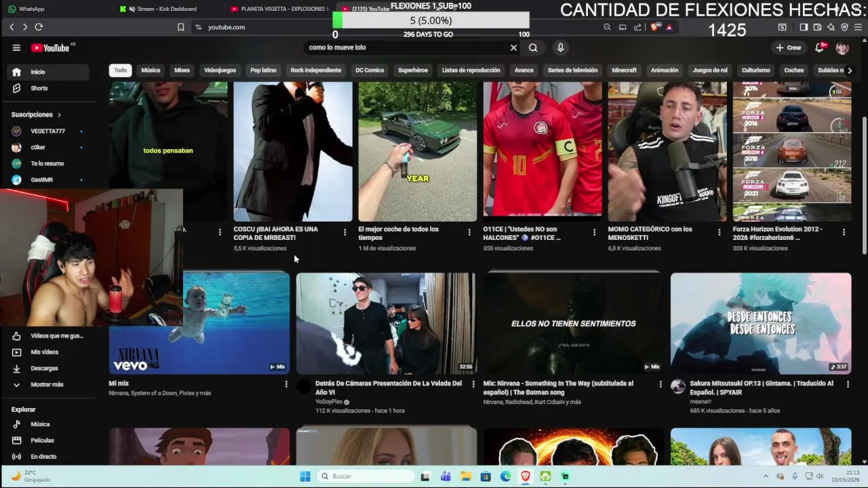Expand Mostrar más in sidebar
The width and height of the screenshot is (868, 488).
click(48, 384)
